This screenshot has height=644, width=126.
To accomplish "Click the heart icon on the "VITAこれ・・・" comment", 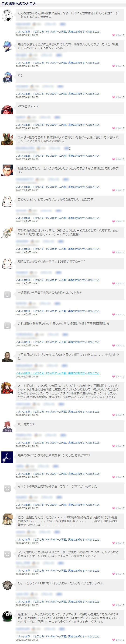I will click(x=113, y=128).
